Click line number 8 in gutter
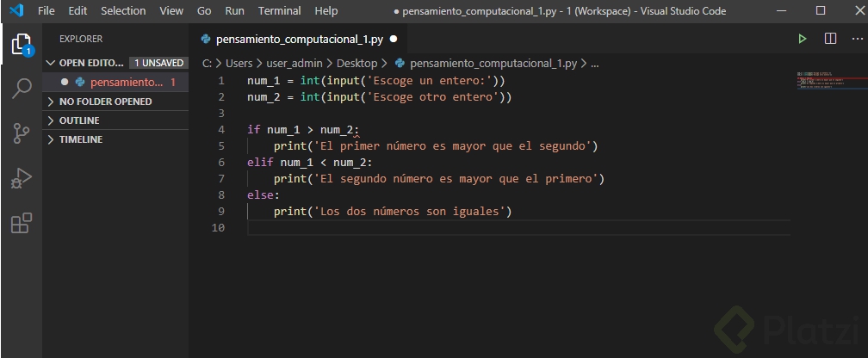The height and width of the screenshot is (358, 868). (221, 195)
